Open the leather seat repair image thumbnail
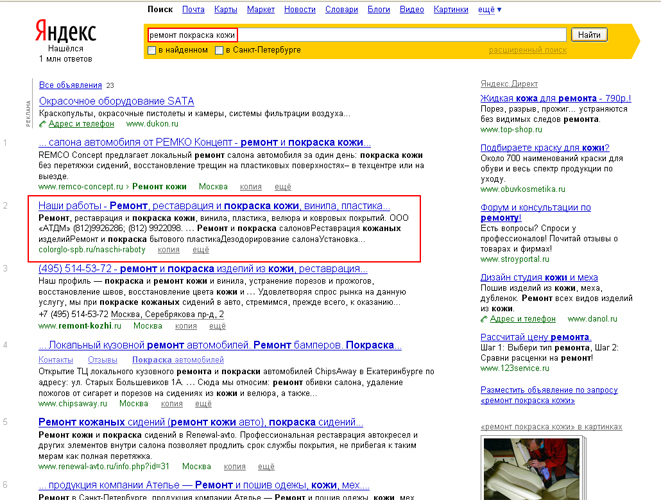This screenshot has width=661, height=500. pyautogui.click(x=531, y=469)
